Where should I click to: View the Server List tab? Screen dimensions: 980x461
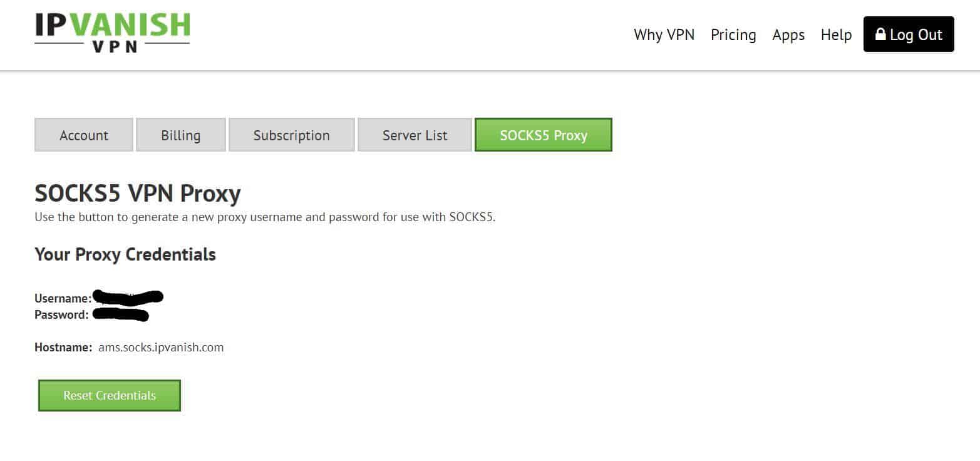415,135
